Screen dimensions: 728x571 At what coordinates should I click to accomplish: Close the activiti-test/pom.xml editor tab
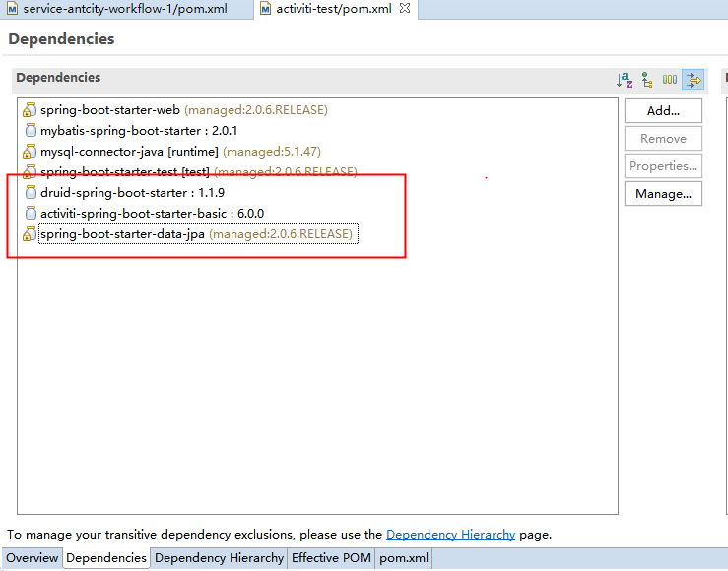[x=405, y=8]
